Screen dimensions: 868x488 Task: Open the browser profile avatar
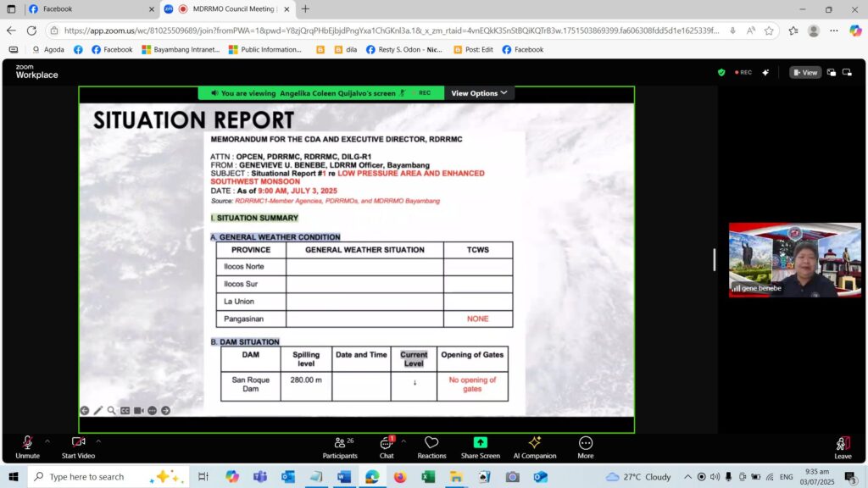click(813, 30)
